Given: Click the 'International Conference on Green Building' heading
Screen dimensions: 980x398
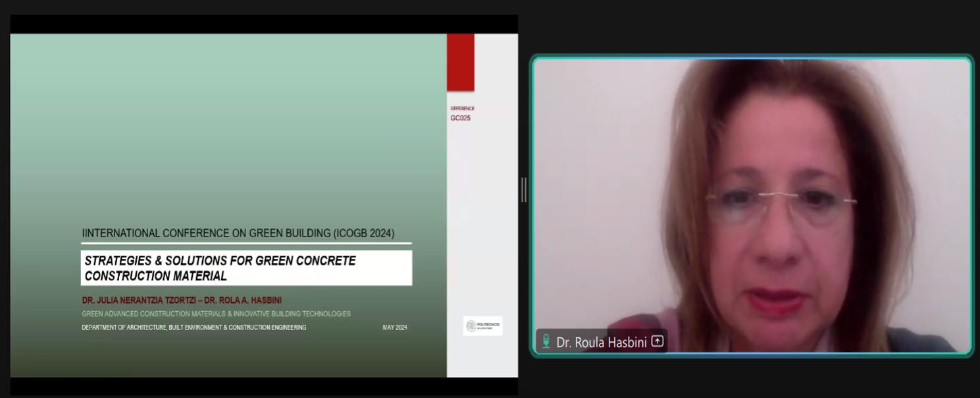Looking at the screenshot, I should pos(238,233).
